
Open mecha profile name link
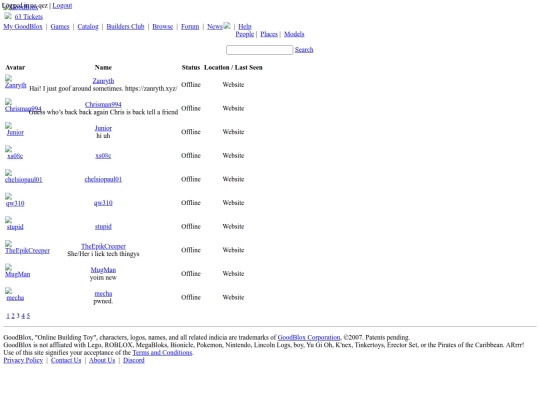point(103,294)
